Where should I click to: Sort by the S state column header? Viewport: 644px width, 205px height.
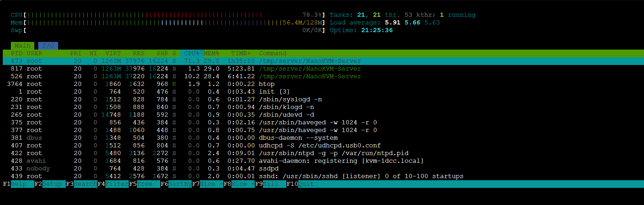point(174,53)
